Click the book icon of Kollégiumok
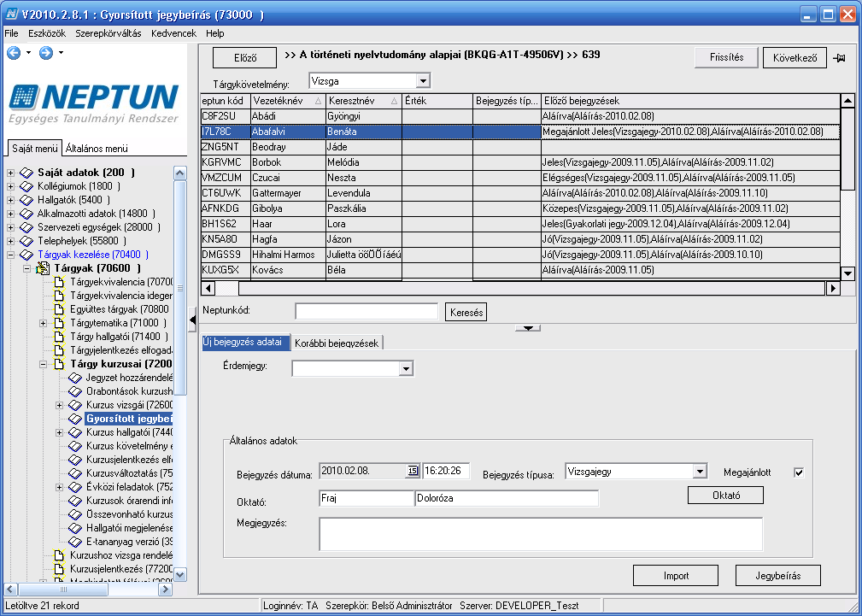This screenshot has width=862, height=616. [x=26, y=186]
